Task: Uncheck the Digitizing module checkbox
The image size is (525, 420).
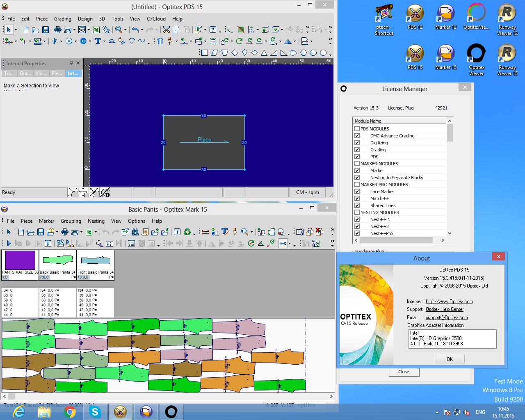Action: [357, 142]
